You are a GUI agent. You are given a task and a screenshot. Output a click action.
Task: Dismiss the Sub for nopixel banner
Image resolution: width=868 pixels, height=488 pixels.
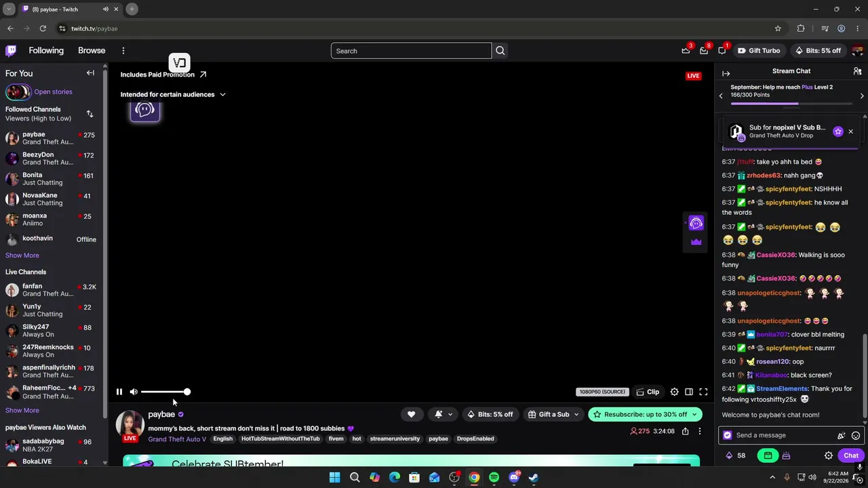pos(850,131)
